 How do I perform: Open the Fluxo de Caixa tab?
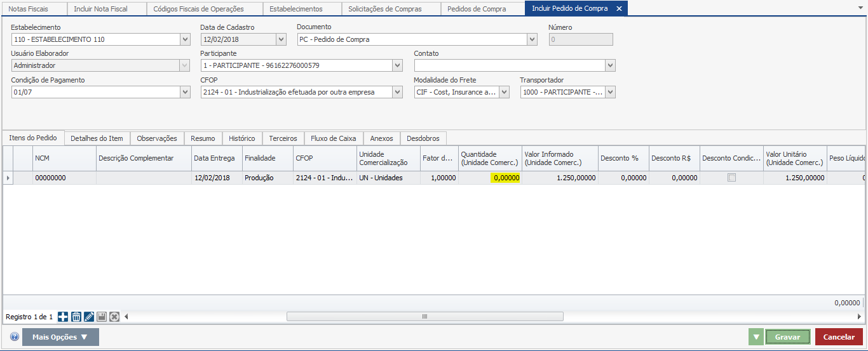(x=333, y=138)
